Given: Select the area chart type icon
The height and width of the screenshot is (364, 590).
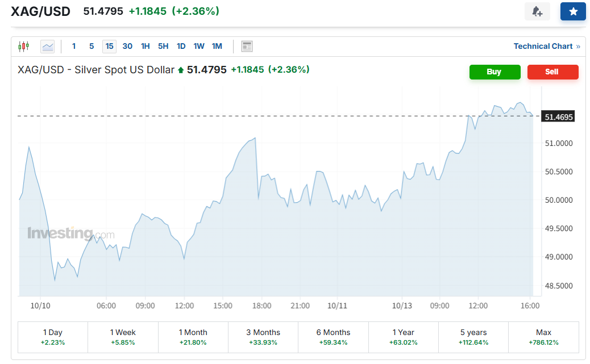Looking at the screenshot, I should pyautogui.click(x=48, y=47).
